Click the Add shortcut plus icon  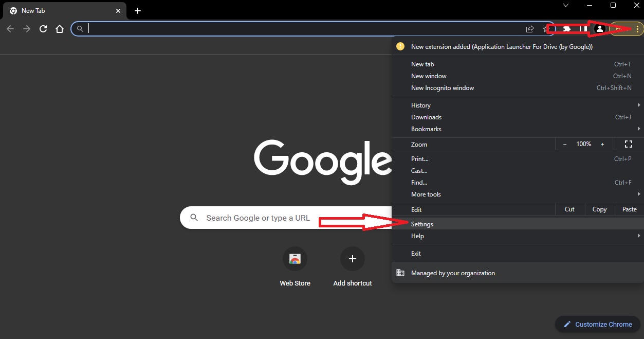[353, 259]
